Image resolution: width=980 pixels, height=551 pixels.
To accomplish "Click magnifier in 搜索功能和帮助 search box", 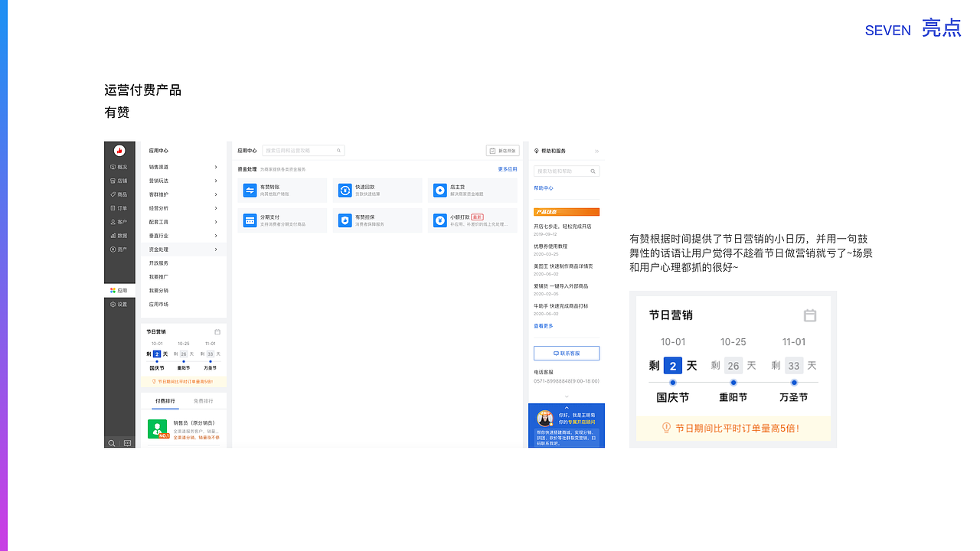I will [x=593, y=171].
